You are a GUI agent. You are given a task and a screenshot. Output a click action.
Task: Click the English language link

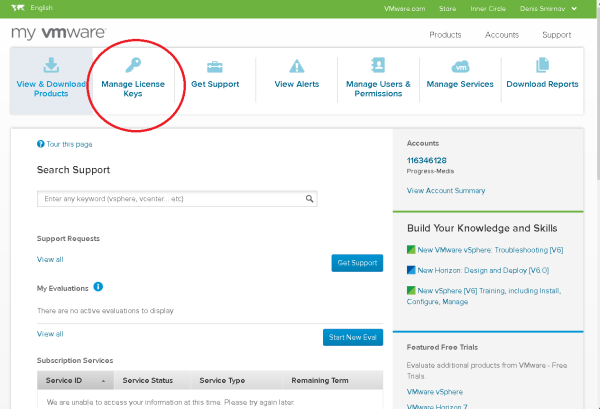pos(41,8)
